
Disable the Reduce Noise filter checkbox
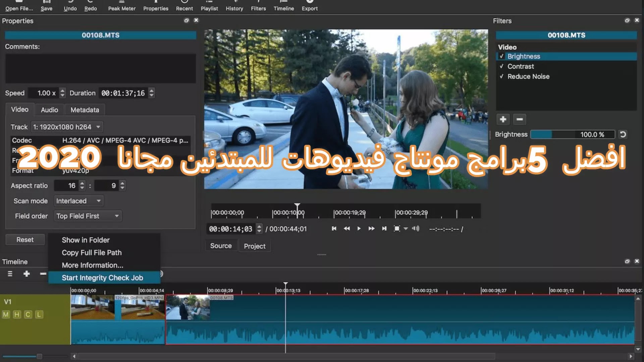click(501, 76)
